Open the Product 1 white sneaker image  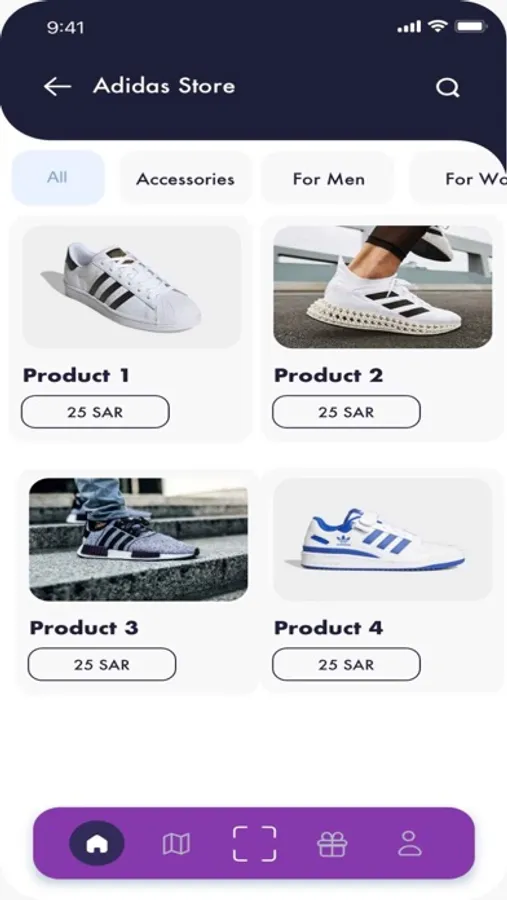click(131, 286)
